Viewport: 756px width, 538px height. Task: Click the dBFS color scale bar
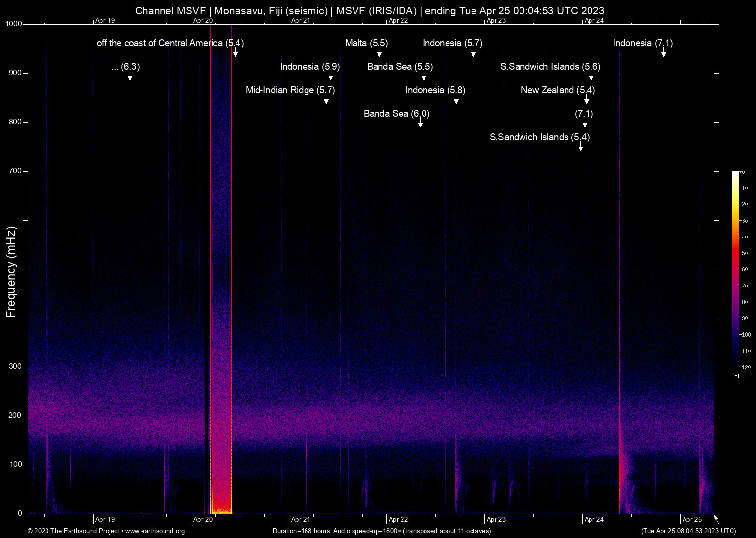(735, 269)
